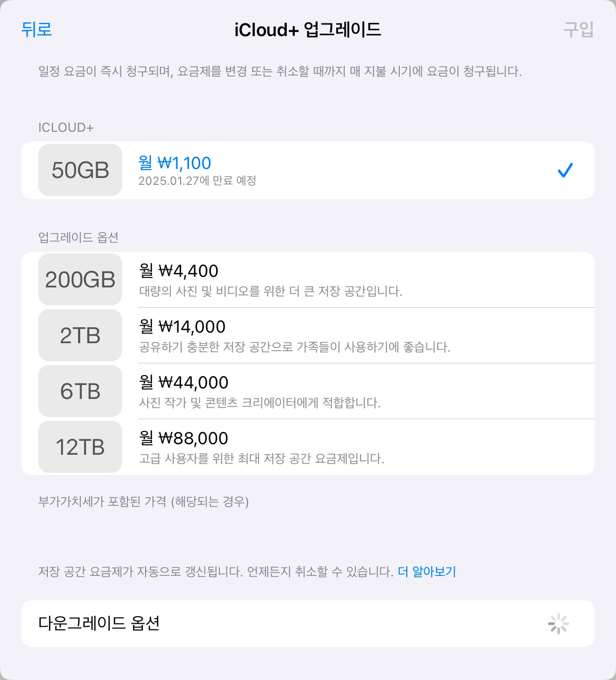Viewport: 616px width, 680px height.
Task: Go back with the 뒤로 button
Action: pos(37,29)
